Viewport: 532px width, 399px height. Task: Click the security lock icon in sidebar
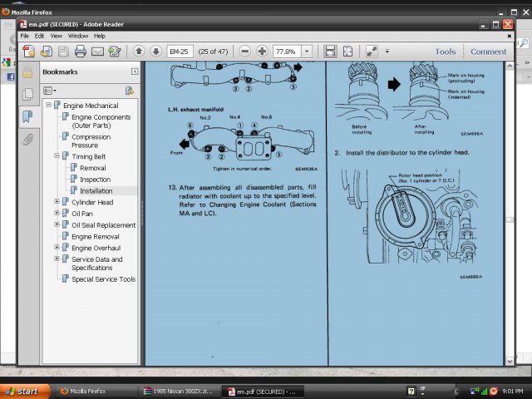point(27,72)
